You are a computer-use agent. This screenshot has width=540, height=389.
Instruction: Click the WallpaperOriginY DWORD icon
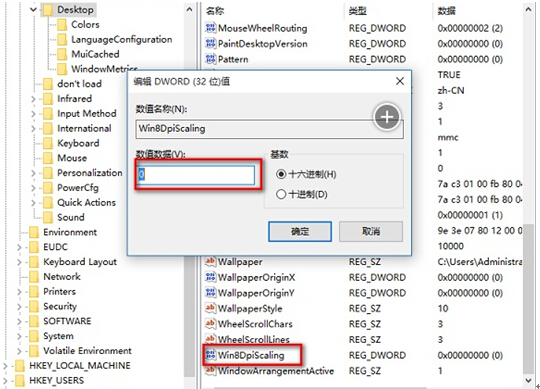coord(210,293)
